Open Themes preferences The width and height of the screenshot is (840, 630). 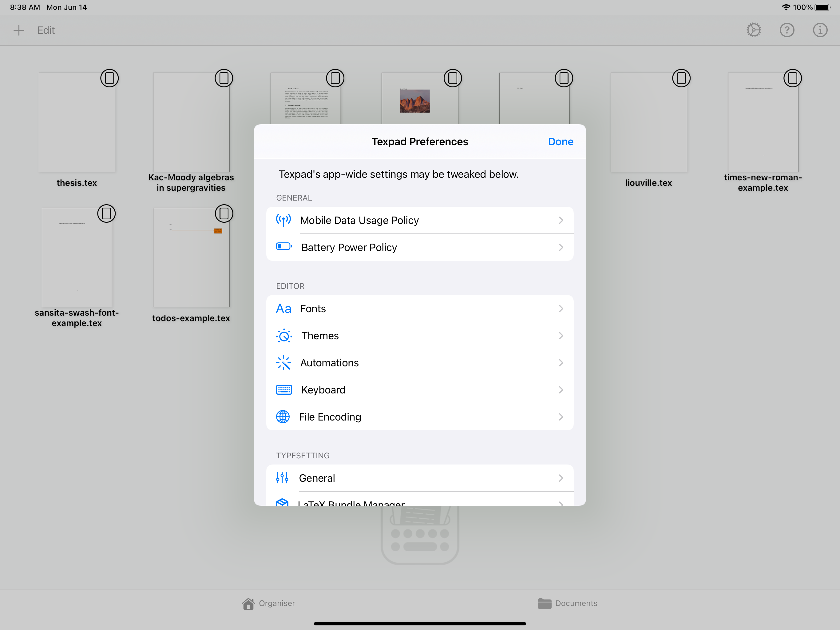(x=420, y=336)
